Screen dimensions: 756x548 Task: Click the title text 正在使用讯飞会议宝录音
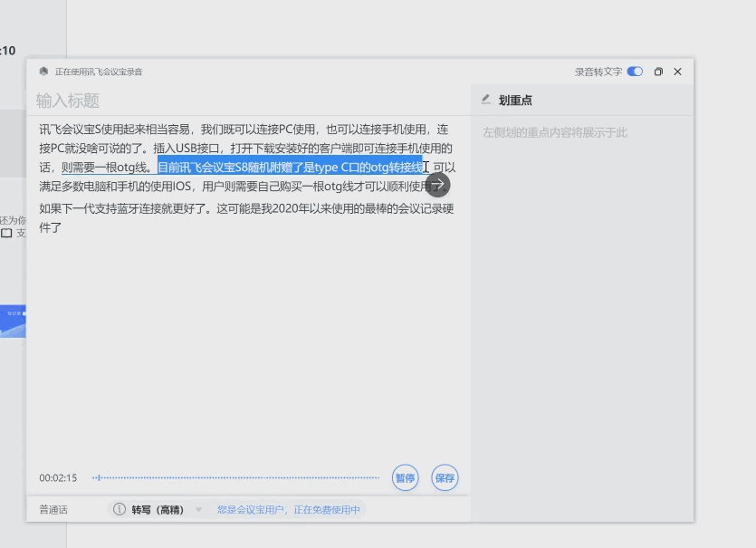click(99, 72)
